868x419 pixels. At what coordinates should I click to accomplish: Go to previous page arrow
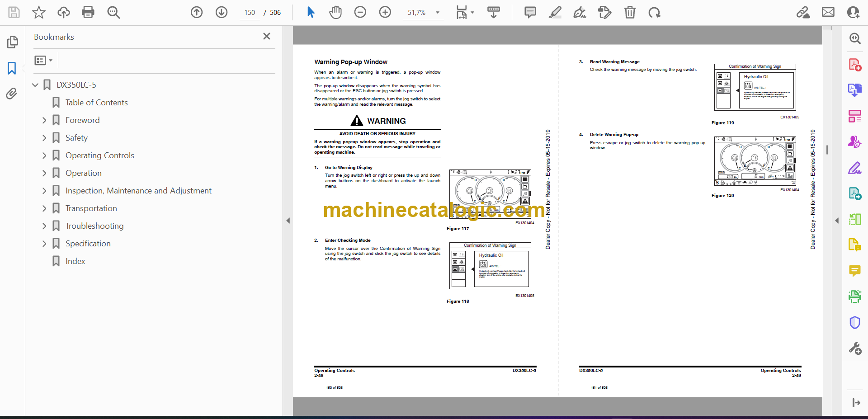click(x=197, y=12)
